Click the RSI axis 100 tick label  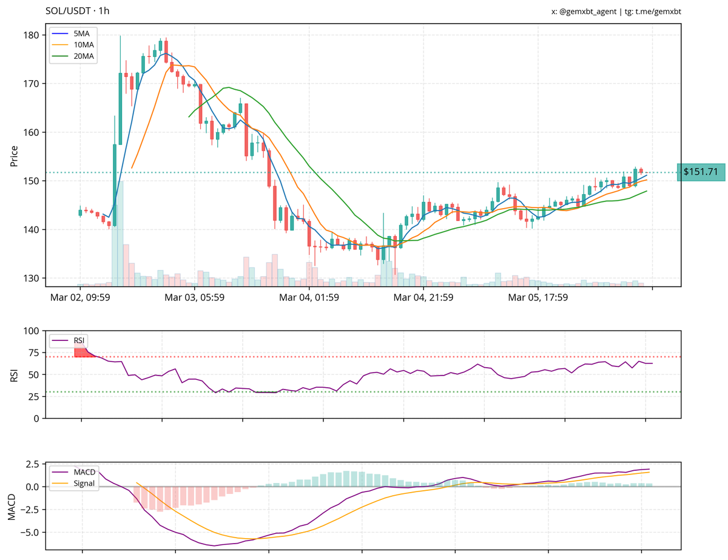click(x=33, y=331)
